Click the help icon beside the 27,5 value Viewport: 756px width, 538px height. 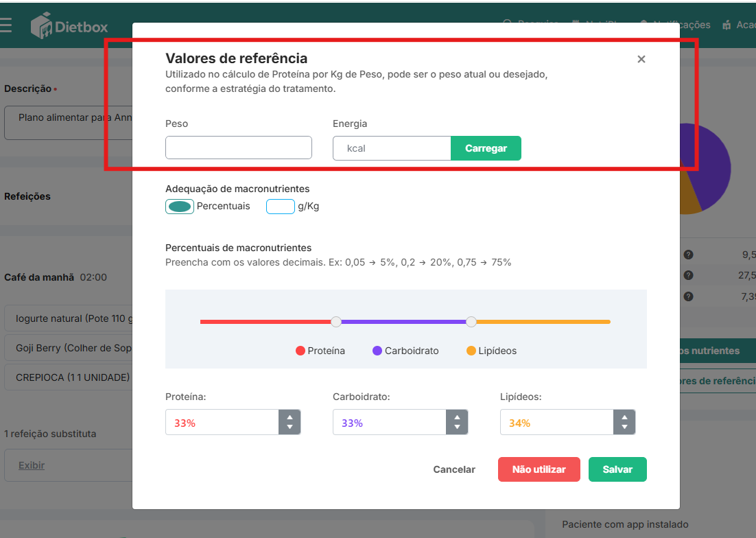click(x=688, y=275)
